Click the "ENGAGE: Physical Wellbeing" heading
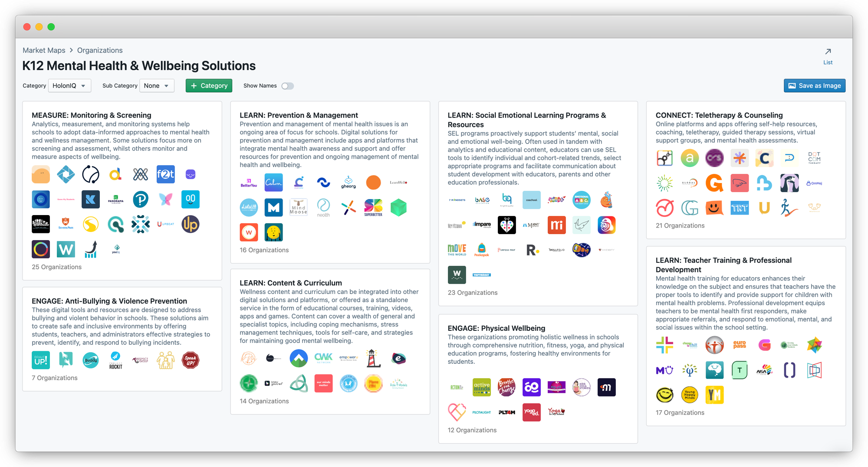 496,328
